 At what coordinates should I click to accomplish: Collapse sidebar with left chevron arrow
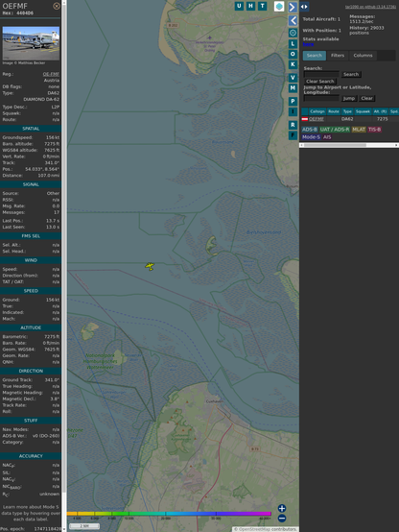pyautogui.click(x=293, y=21)
